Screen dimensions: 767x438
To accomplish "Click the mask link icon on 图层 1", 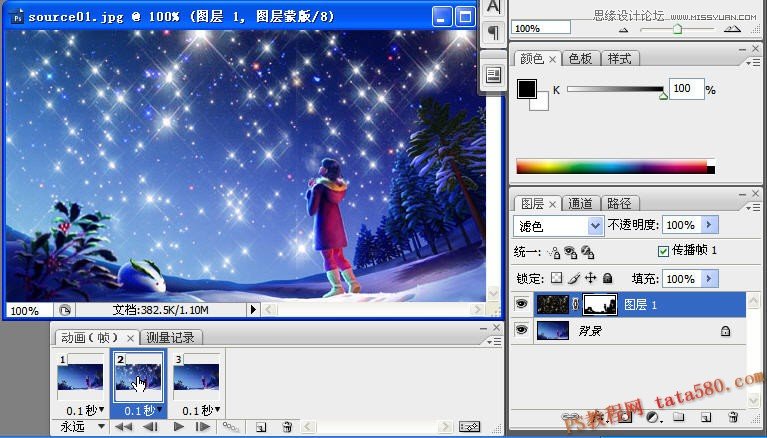I will (576, 304).
